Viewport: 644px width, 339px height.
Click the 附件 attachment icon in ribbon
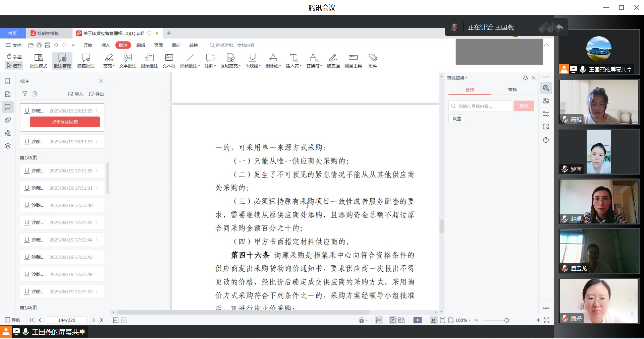point(373,61)
